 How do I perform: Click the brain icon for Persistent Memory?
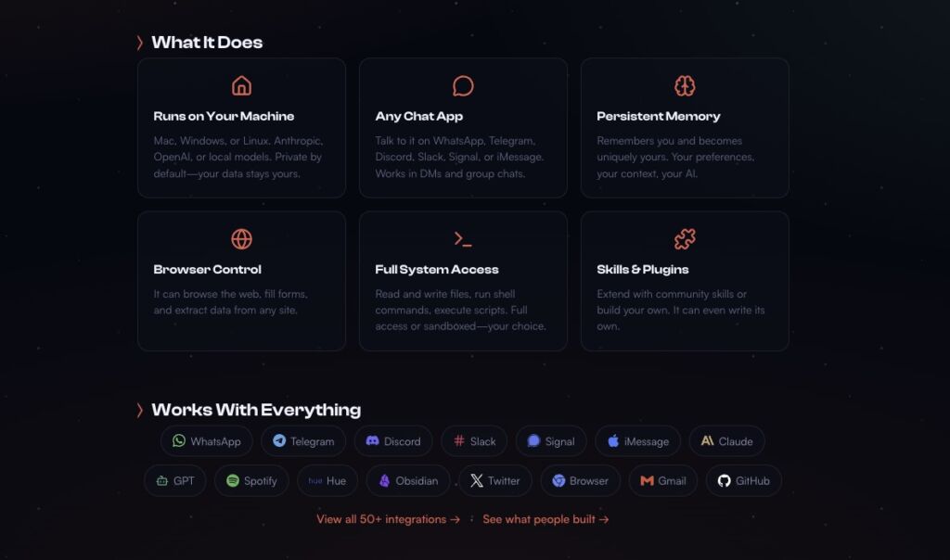point(685,86)
